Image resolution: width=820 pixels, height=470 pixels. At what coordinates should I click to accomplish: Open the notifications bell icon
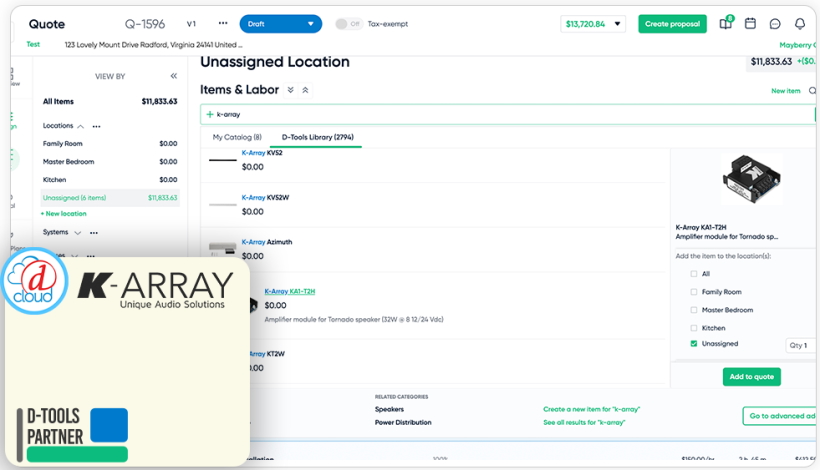pos(800,24)
